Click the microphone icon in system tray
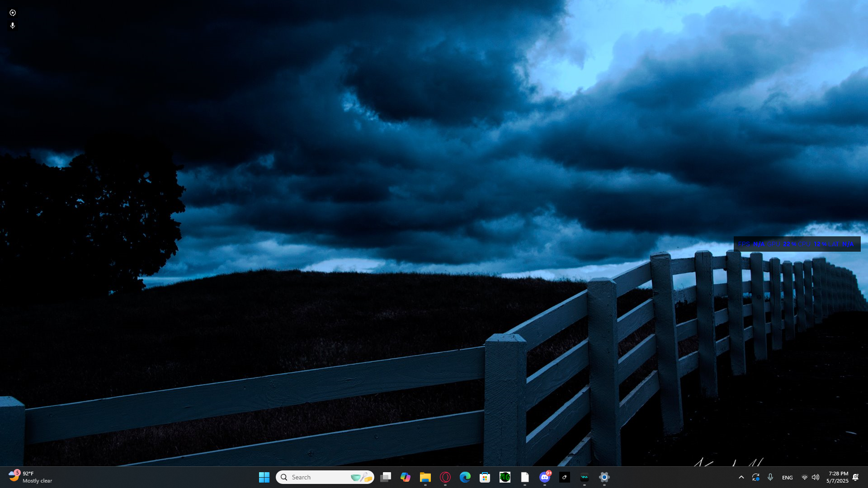868x488 pixels. pos(770,477)
